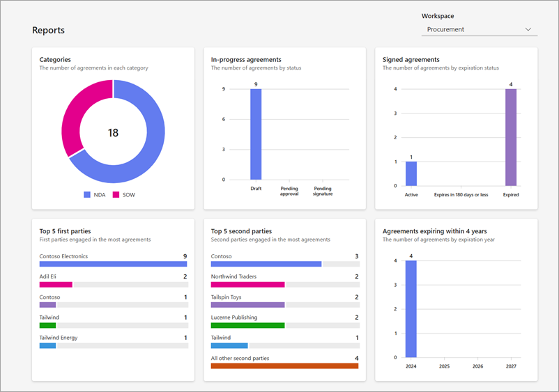The height and width of the screenshot is (392, 559).
Task: Click the purple Expired bar
Action: point(511,137)
